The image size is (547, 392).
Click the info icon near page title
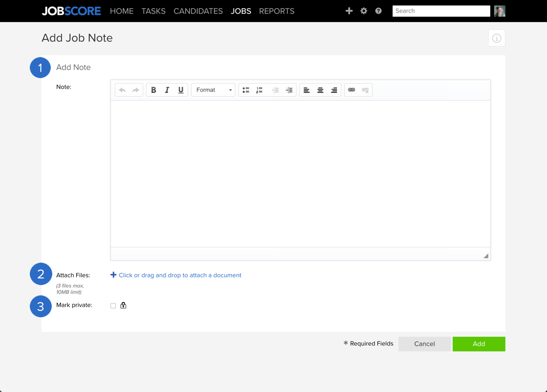tap(497, 38)
